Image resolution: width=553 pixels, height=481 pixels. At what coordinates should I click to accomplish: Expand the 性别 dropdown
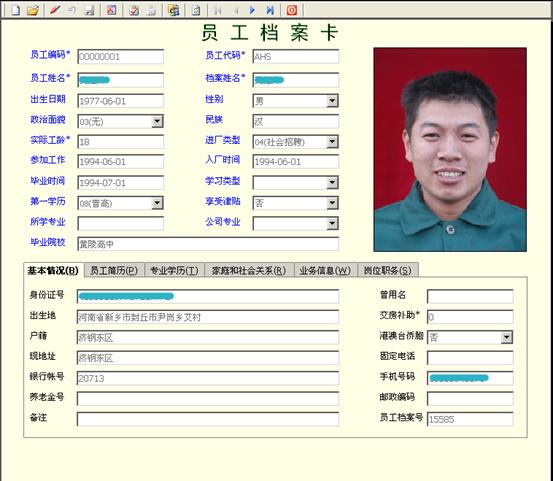point(332,101)
